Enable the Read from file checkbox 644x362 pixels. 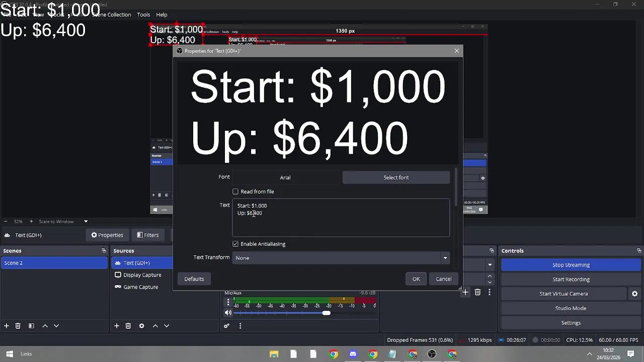pos(235,192)
